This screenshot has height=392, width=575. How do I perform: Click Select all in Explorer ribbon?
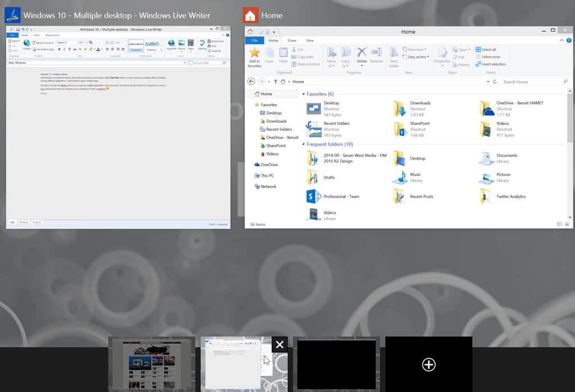click(486, 49)
